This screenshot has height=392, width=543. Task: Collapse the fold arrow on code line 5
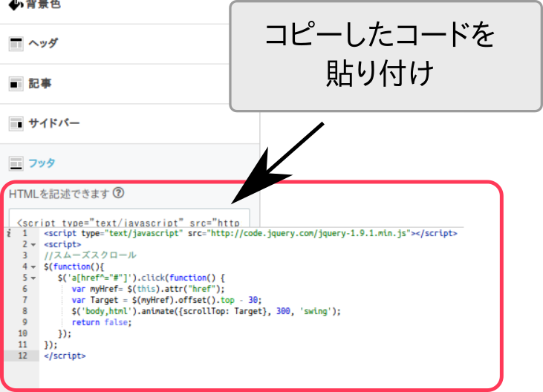pyautogui.click(x=33, y=278)
